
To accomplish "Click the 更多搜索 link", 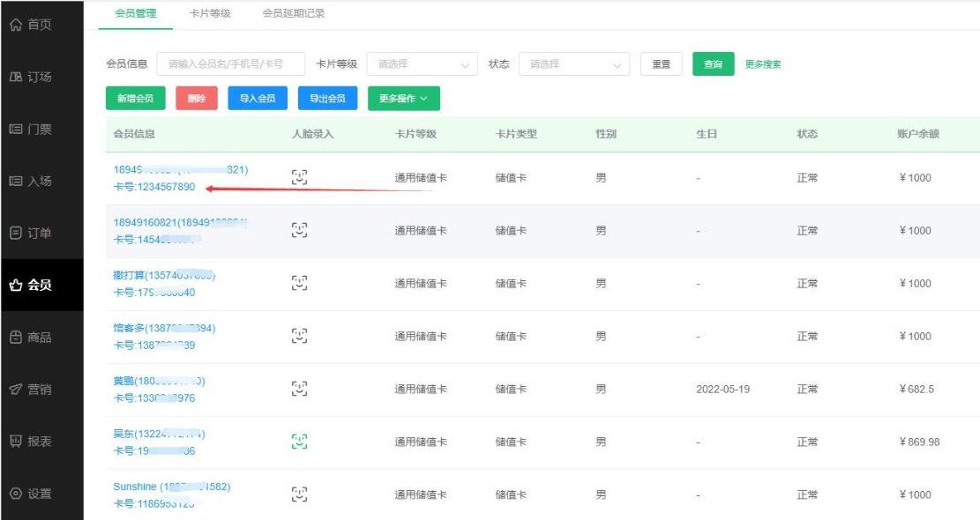I will click(x=762, y=64).
